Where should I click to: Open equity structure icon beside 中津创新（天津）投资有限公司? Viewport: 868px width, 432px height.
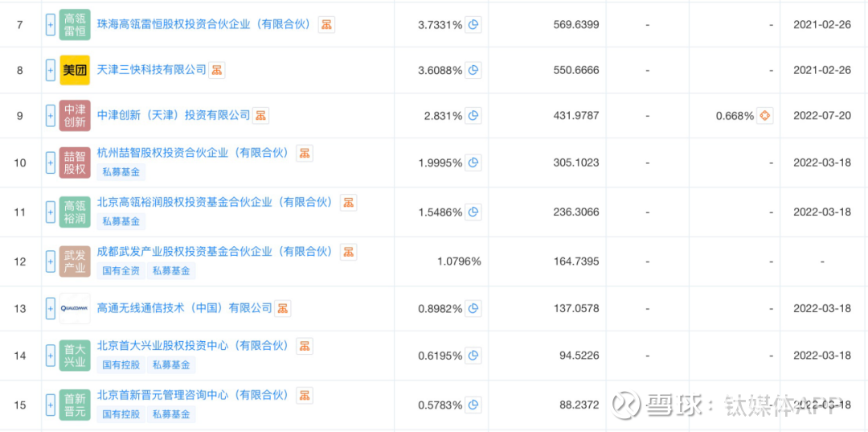pos(261,116)
